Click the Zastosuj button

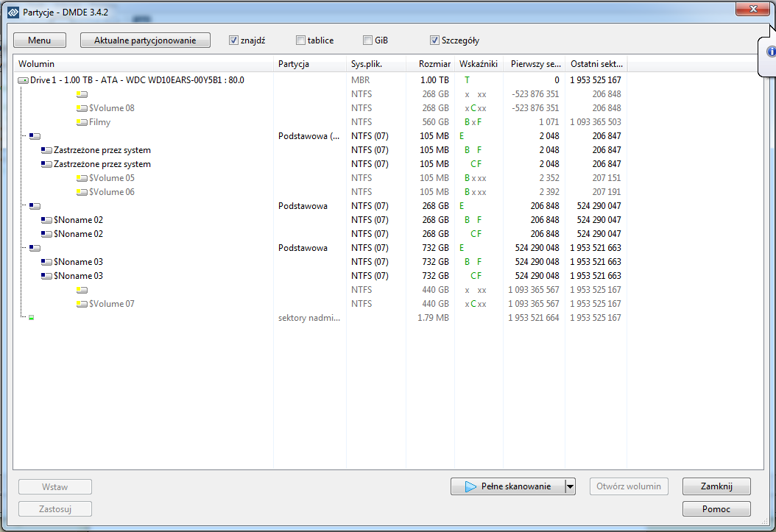pos(55,508)
